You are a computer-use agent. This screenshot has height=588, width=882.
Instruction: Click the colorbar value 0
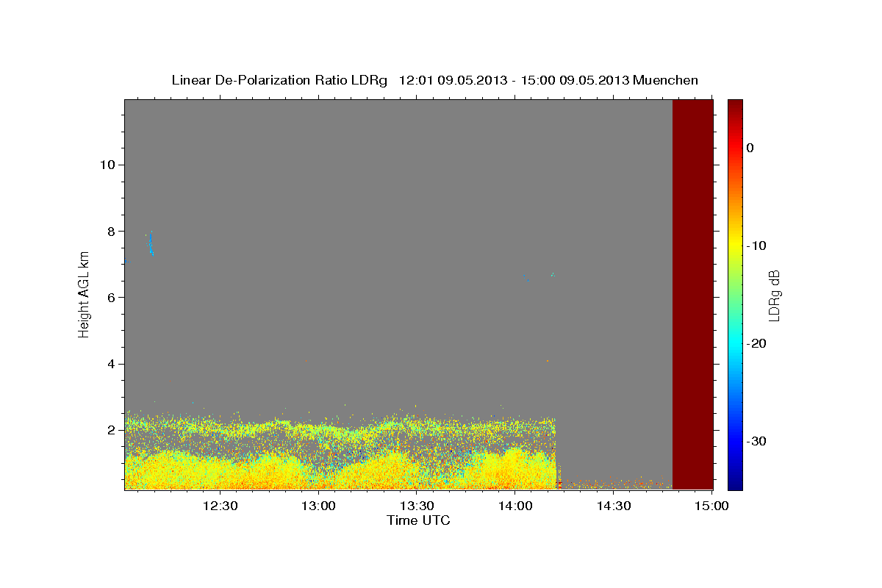(750, 148)
